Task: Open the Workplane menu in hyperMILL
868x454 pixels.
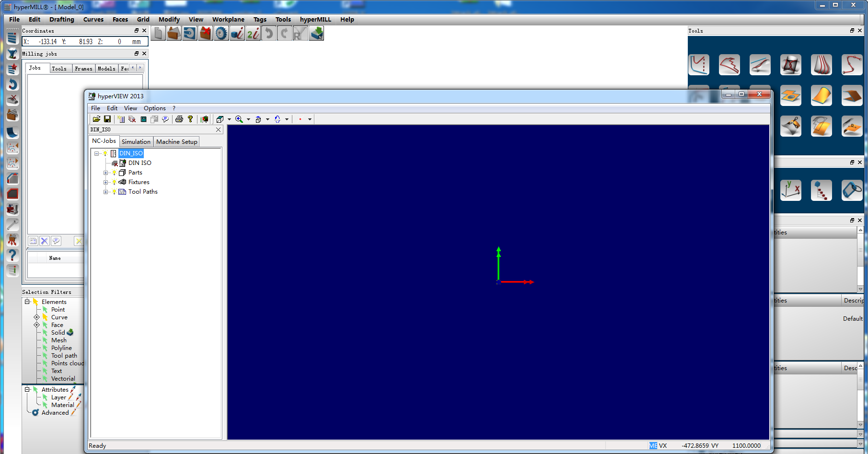Action: point(228,20)
